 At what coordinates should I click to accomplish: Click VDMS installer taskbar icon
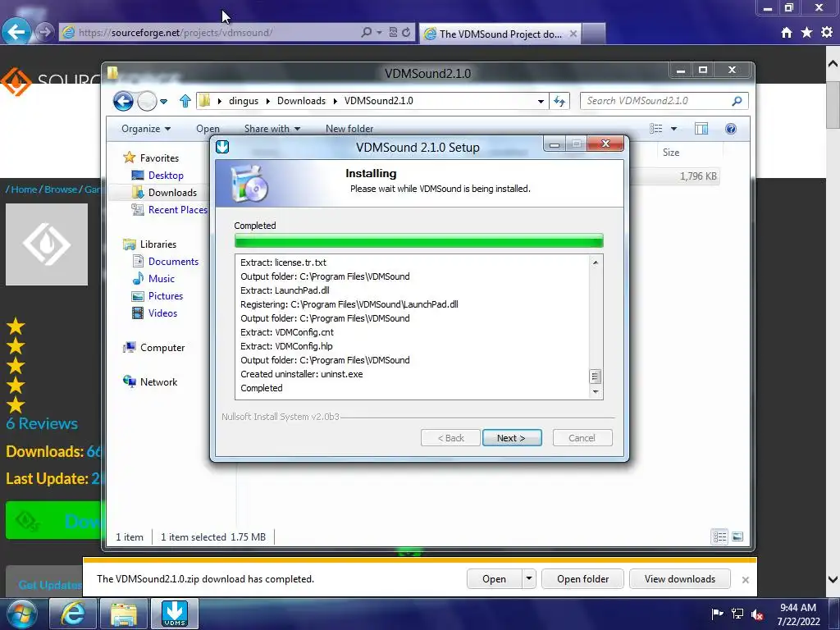click(175, 614)
